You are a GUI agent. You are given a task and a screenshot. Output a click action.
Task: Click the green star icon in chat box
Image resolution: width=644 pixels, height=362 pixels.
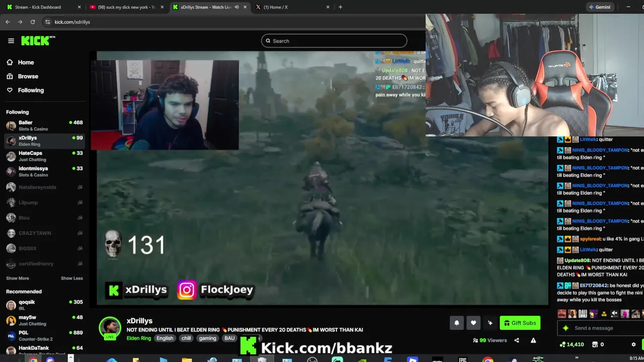click(566, 328)
